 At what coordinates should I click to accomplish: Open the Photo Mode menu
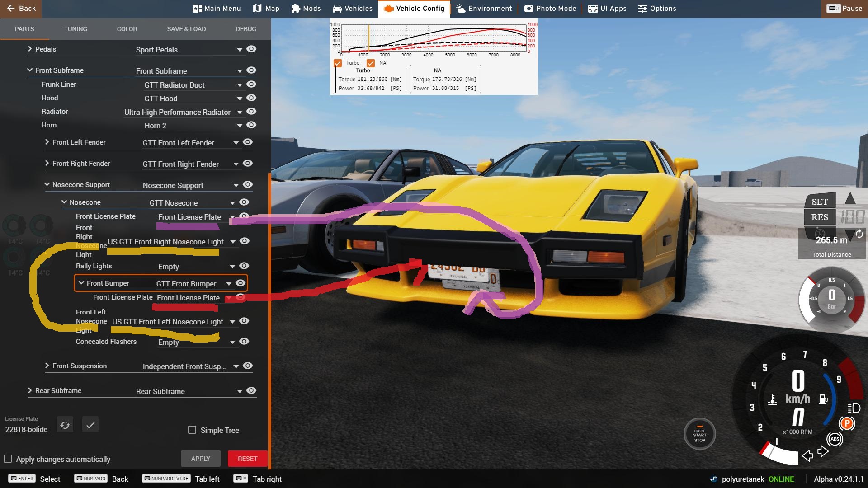coord(550,9)
